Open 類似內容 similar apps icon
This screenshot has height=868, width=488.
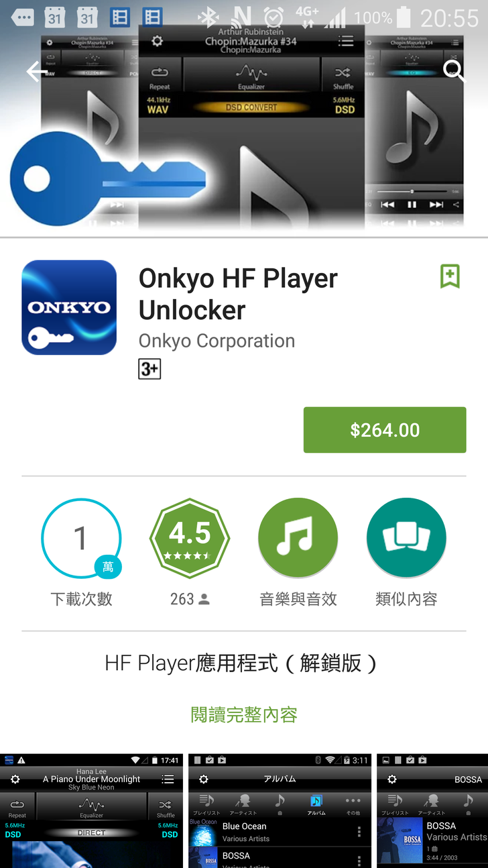[x=406, y=538]
